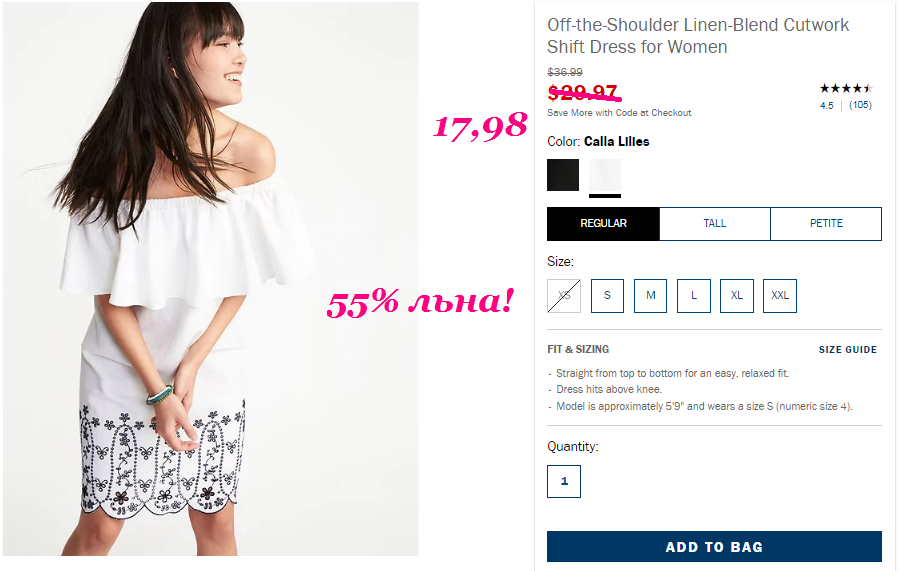The image size is (903, 571).
Task: Select size L
Action: click(x=693, y=296)
